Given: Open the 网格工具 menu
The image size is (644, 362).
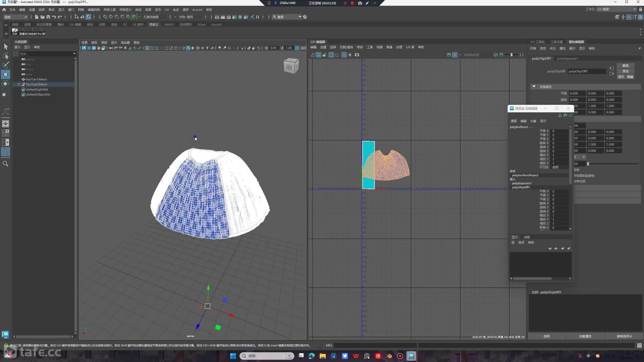Looking at the screenshot, I should 109,10.
